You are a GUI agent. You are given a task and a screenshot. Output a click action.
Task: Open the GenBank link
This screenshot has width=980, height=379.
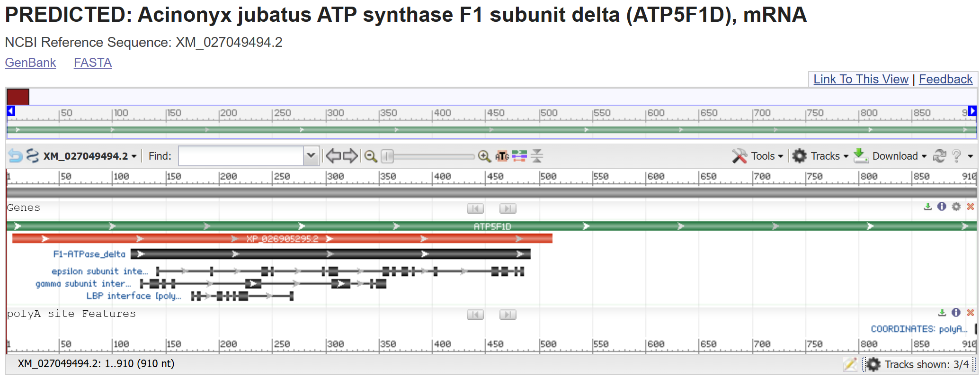30,63
